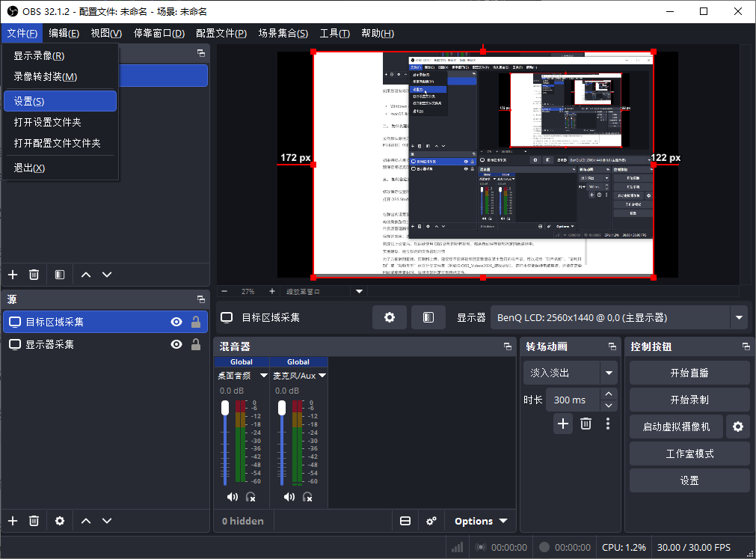This screenshot has height=559, width=756.
Task: Zoom in preview with plus icon
Action: tap(272, 291)
